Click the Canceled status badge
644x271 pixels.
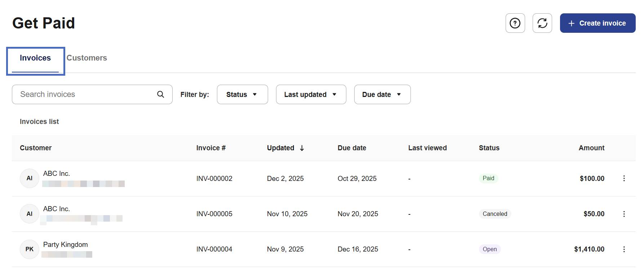(495, 214)
